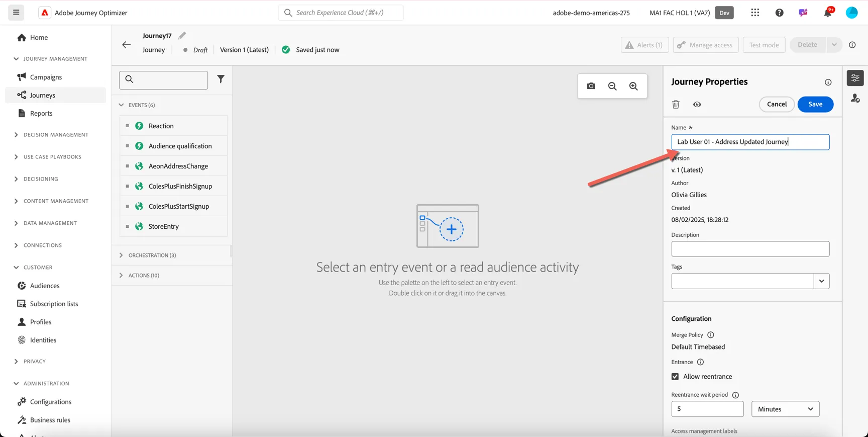Edit journey name with pencil icon
Screen dimensions: 868x437
point(182,35)
